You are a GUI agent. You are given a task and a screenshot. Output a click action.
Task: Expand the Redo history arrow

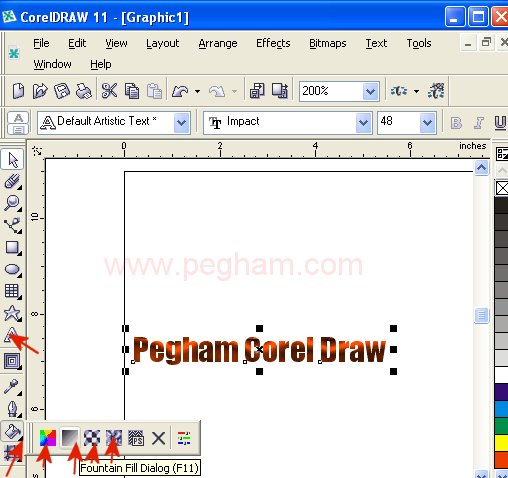pos(234,91)
